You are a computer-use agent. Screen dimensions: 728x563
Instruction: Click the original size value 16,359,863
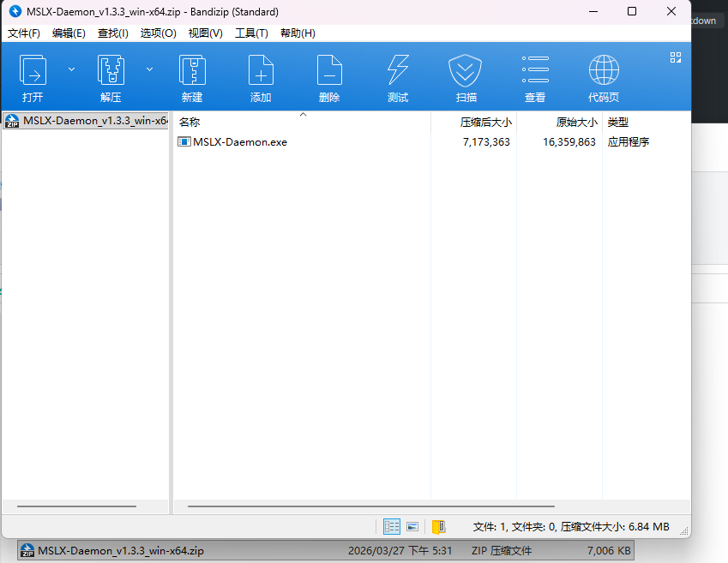point(569,142)
